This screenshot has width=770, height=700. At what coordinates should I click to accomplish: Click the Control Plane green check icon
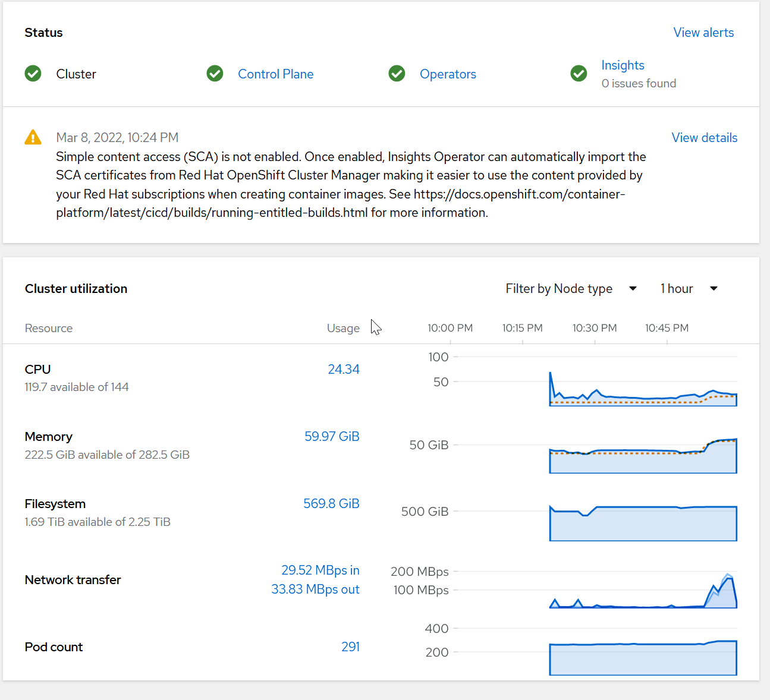tap(215, 74)
